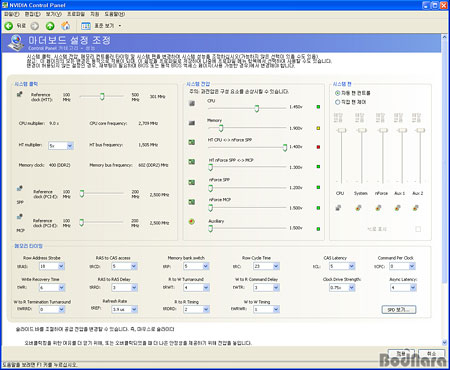Click the MCP reference clock icon

(x=20, y=217)
